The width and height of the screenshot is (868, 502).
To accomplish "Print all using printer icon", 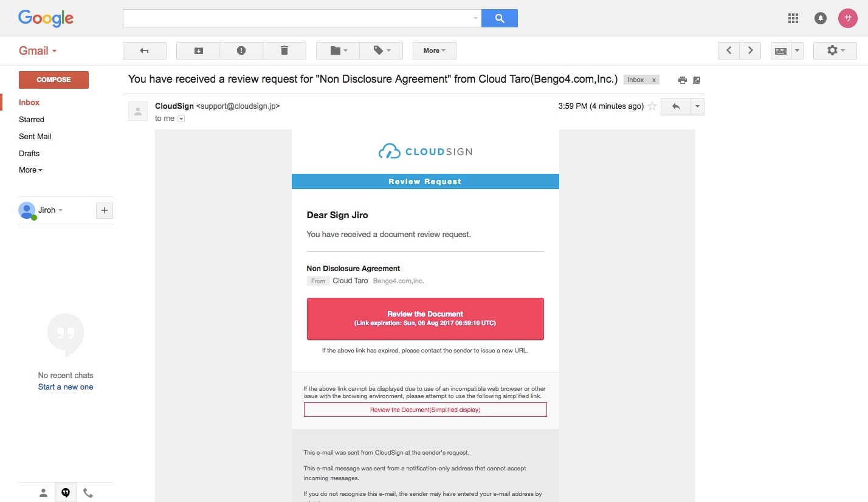I will pos(683,80).
